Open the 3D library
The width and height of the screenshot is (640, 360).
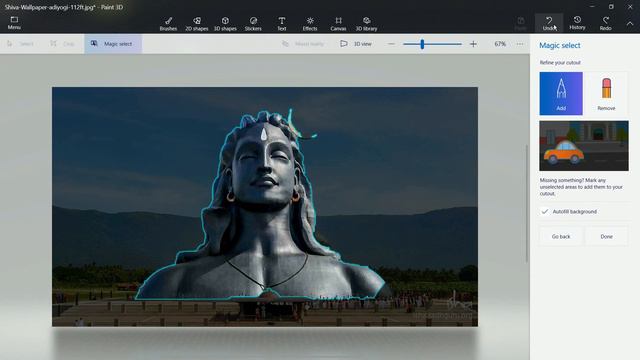367,24
